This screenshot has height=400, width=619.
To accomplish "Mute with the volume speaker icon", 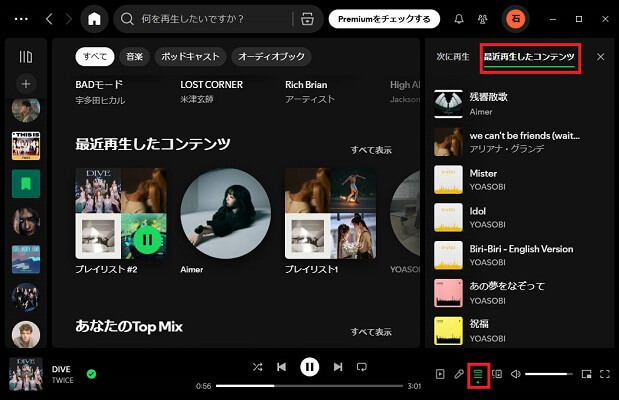I will [516, 374].
